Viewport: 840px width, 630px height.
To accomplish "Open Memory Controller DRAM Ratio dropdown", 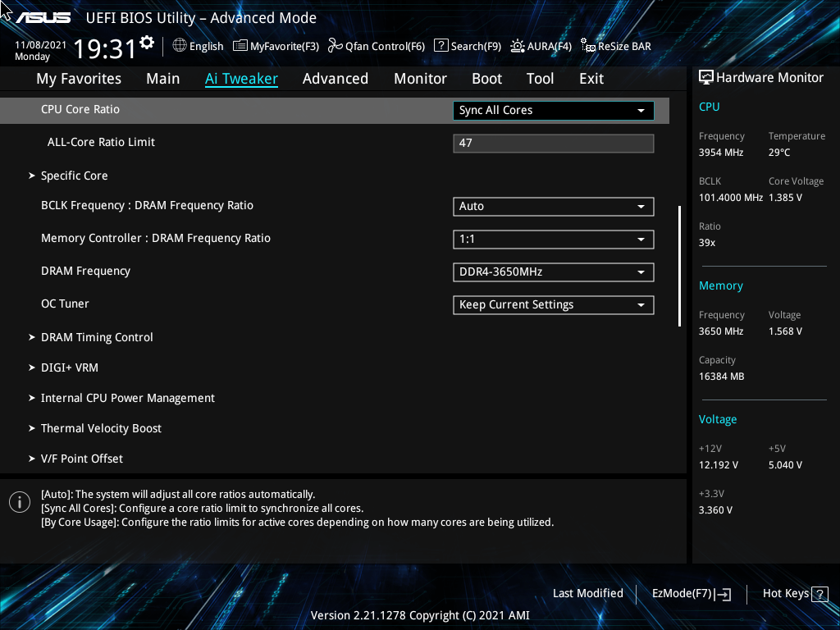I will pos(554,240).
